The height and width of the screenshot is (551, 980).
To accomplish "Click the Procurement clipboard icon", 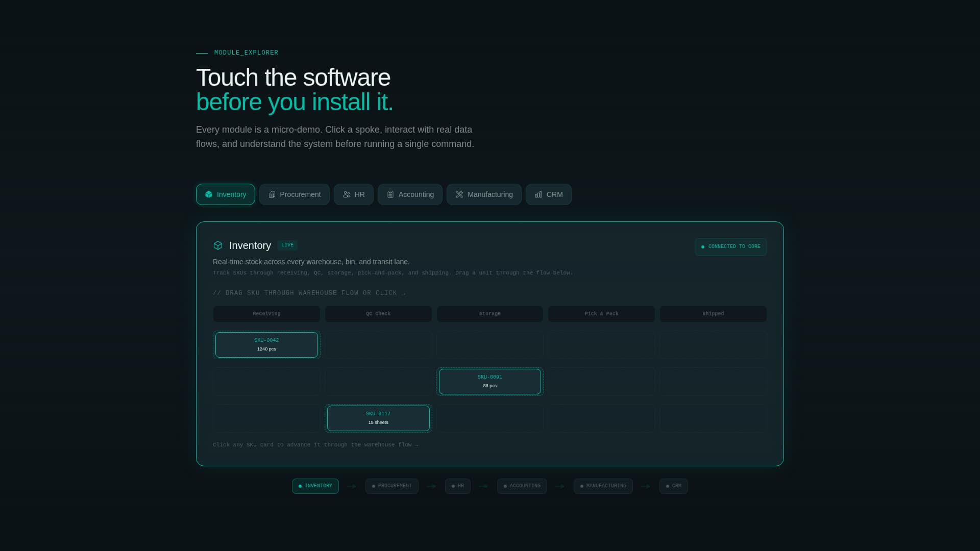I will click(272, 194).
